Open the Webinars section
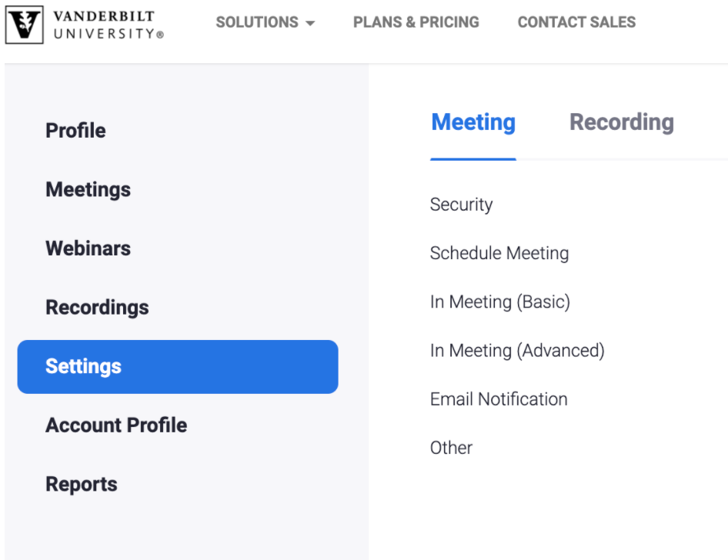This screenshot has height=560, width=728. coord(88,248)
